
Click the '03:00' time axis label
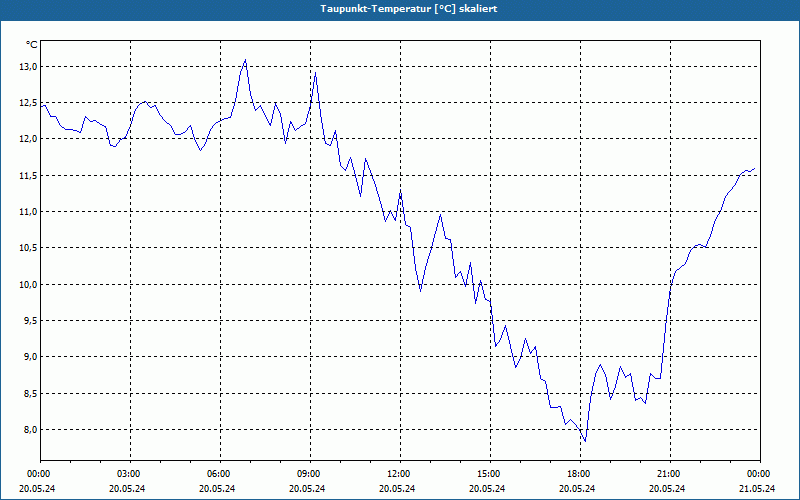coord(131,474)
